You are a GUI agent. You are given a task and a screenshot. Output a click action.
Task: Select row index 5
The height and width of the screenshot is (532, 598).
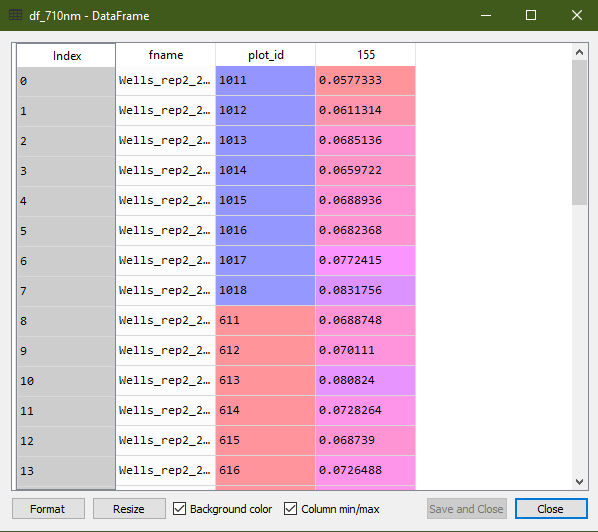[x=66, y=231]
